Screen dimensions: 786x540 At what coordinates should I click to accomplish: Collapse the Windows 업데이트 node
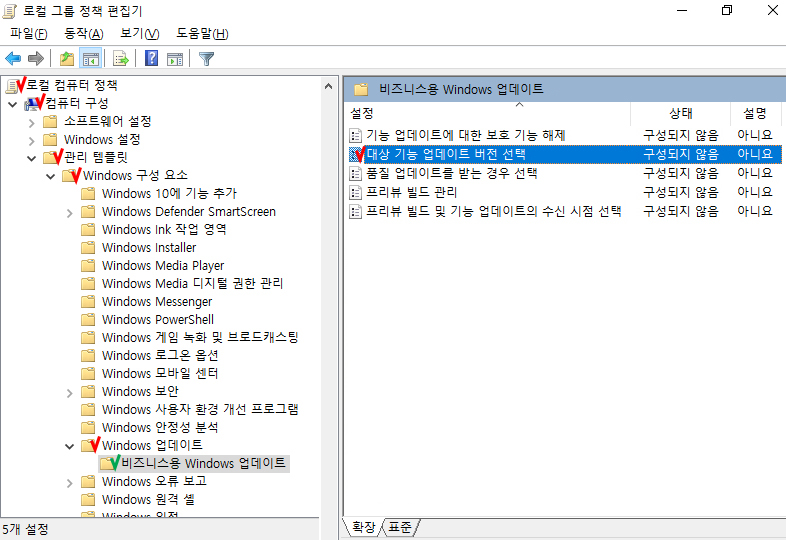[x=70, y=447]
